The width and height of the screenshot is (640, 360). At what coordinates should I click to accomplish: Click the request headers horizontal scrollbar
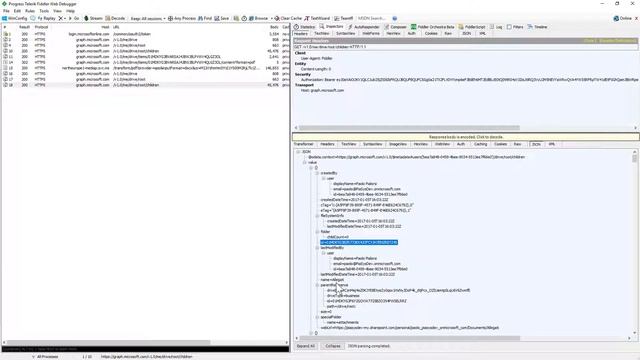coord(409,128)
